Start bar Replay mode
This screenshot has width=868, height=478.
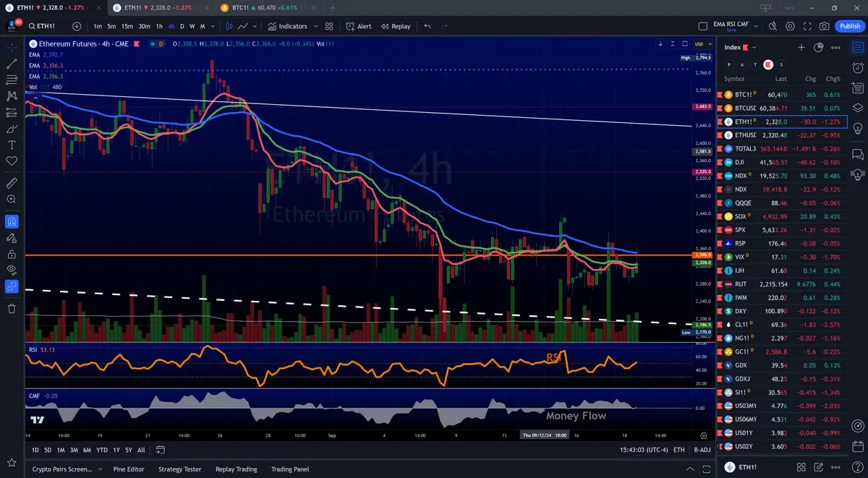point(396,26)
